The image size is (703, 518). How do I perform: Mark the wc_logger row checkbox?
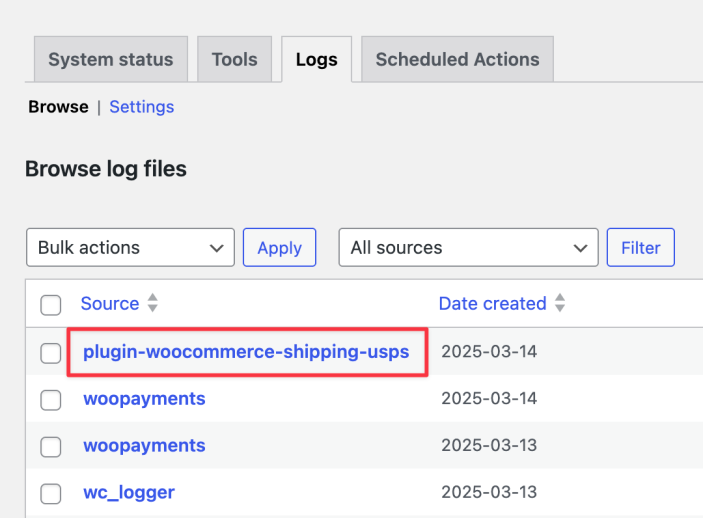51,493
